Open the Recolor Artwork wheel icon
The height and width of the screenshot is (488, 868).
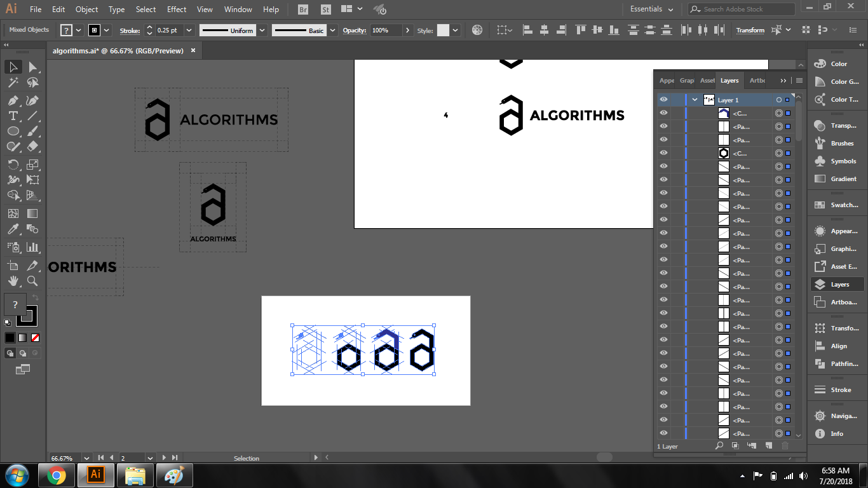(x=477, y=30)
